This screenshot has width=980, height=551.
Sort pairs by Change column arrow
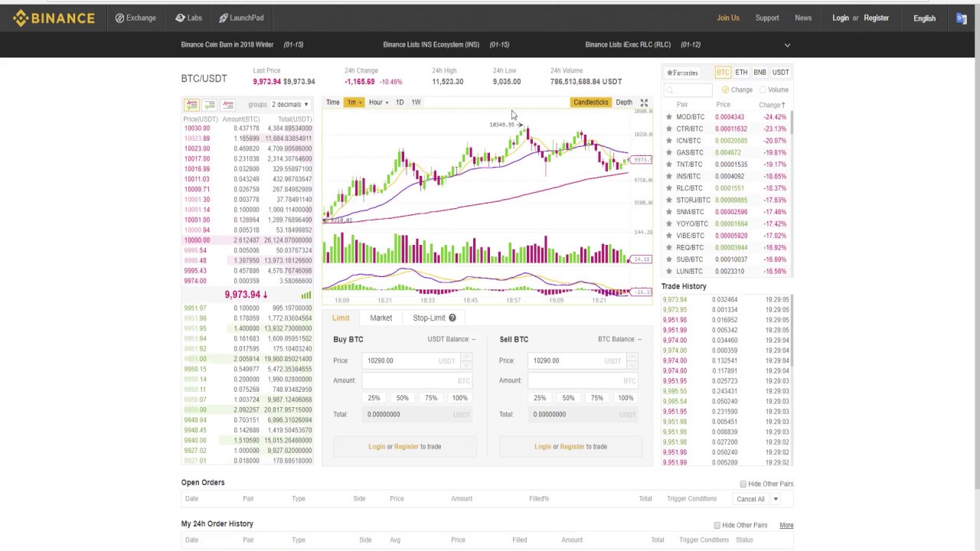click(783, 105)
